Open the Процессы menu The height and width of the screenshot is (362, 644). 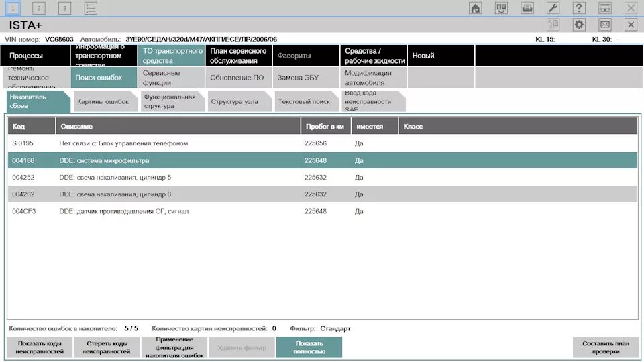click(x=36, y=56)
